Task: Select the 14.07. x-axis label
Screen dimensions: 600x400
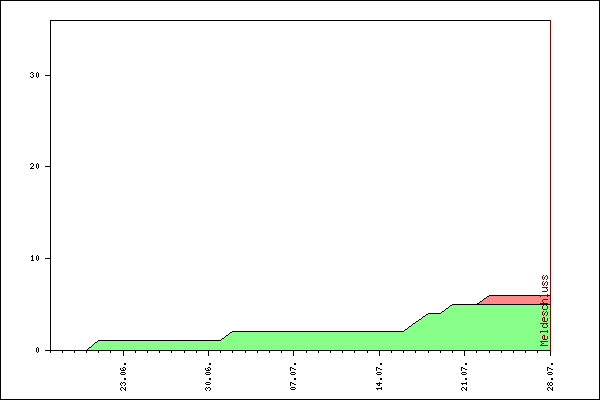Action: [380, 372]
